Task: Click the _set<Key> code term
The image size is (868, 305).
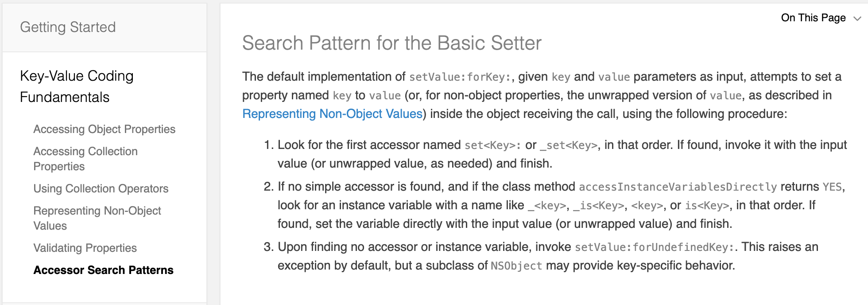Action: coord(569,145)
